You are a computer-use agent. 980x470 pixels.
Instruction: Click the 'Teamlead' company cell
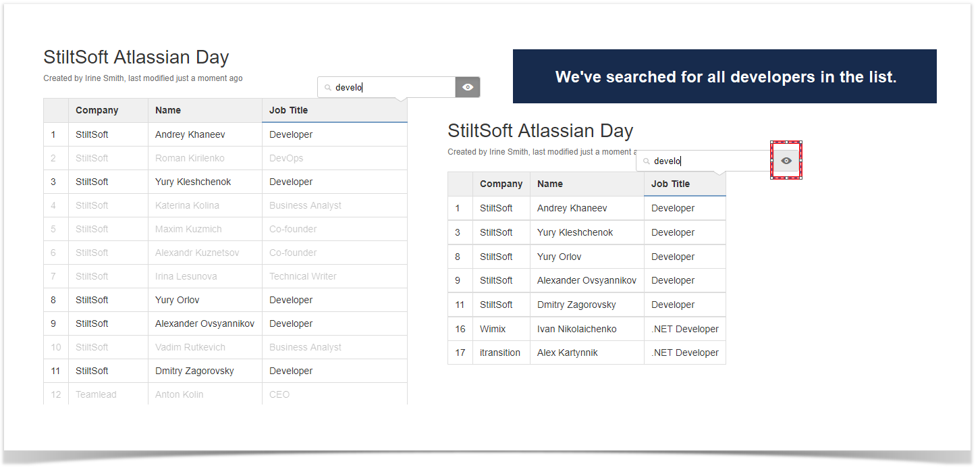click(108, 394)
